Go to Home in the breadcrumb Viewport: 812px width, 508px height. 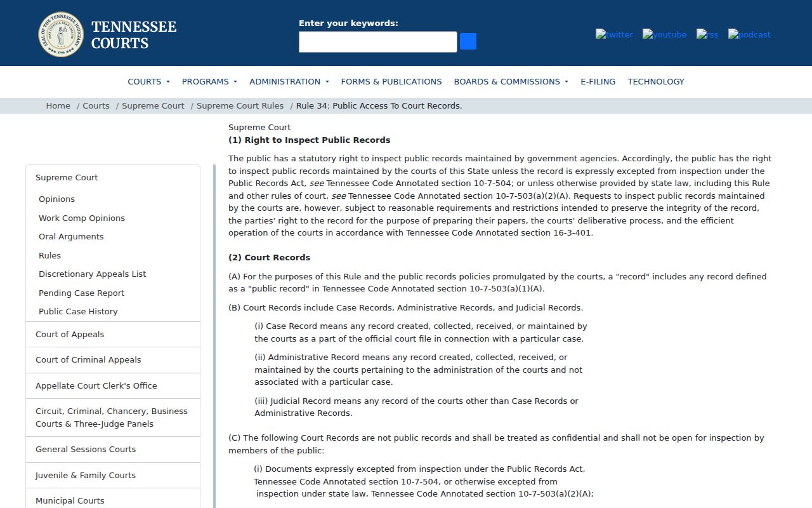click(x=58, y=106)
